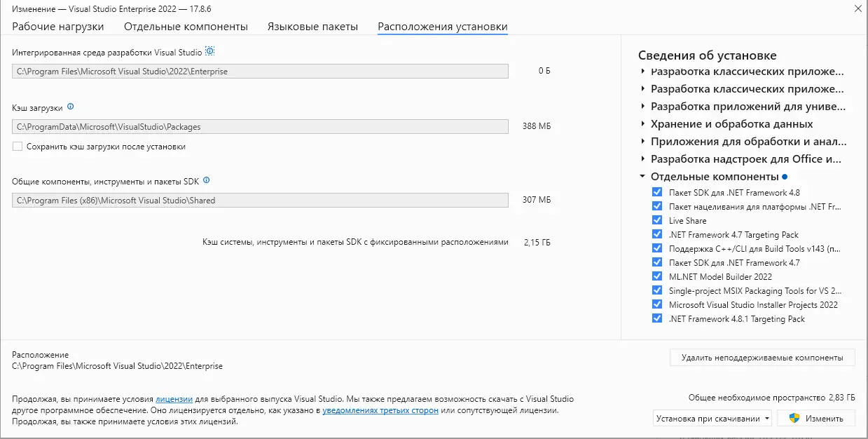
Task: Click the UAC shield icon on Изменить button
Action: [795, 417]
